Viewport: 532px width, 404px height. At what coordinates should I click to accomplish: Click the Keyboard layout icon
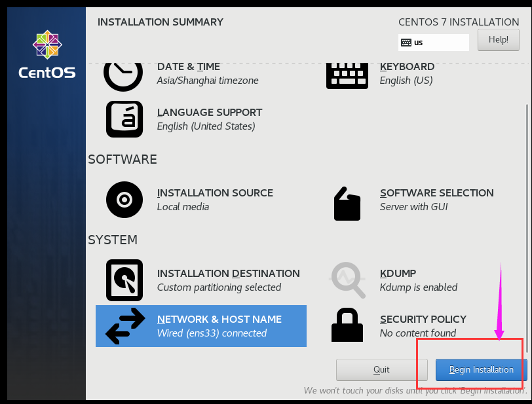pyautogui.click(x=347, y=76)
